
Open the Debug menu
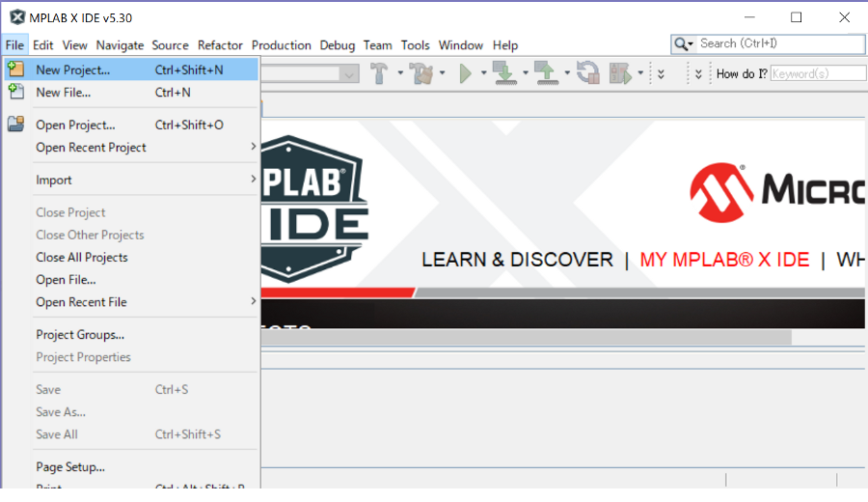pyautogui.click(x=338, y=45)
